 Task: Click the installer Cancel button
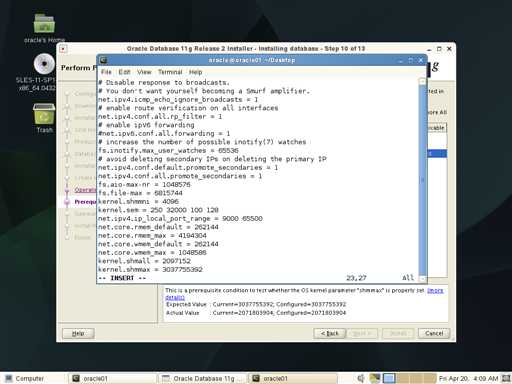tap(434, 333)
